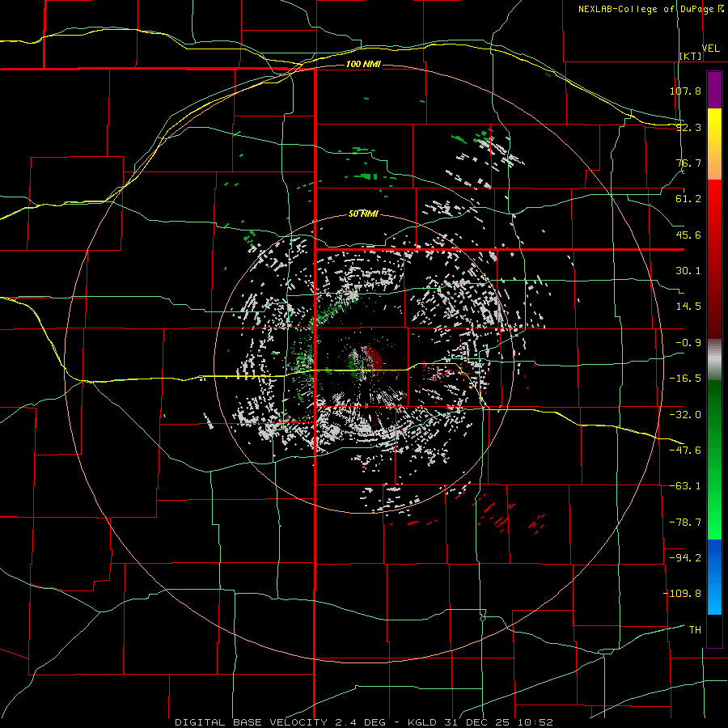Select the 107.8 velocity scale value
The width and height of the screenshot is (728, 728).
(685, 91)
